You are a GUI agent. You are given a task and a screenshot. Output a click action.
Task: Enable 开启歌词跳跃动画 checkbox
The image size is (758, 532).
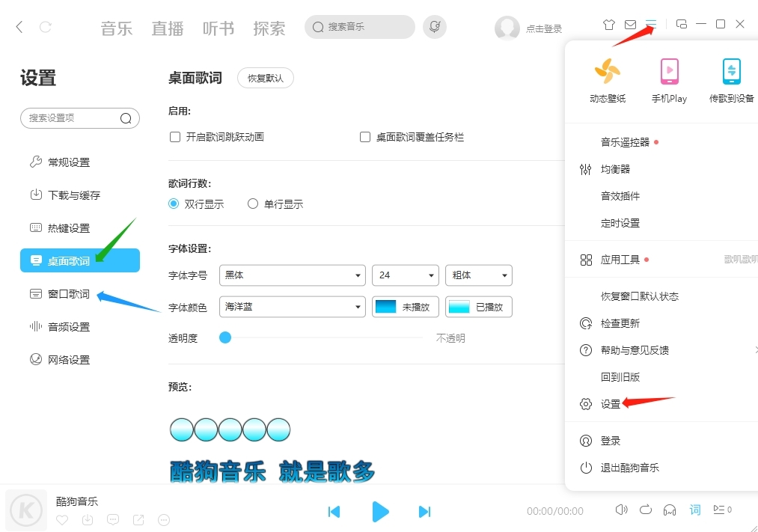(174, 137)
